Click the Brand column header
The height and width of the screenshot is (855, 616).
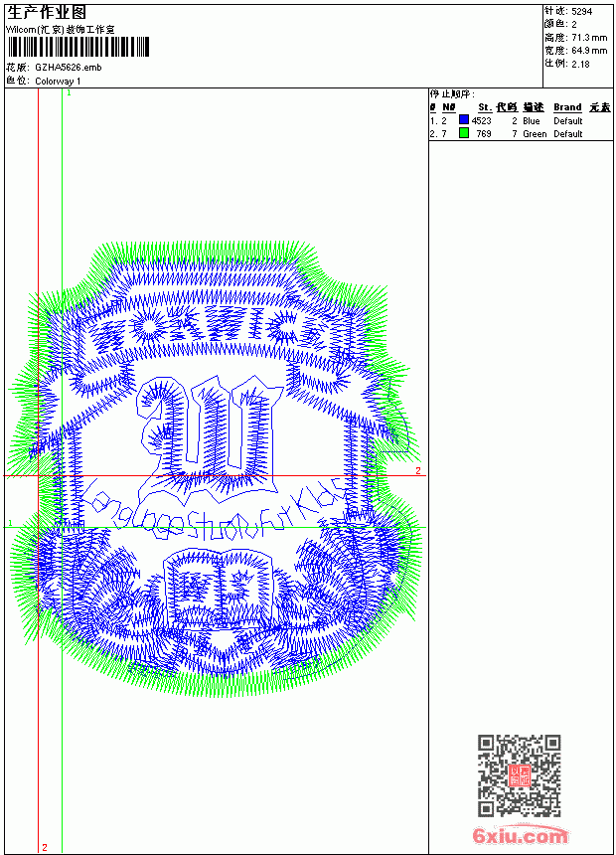pyautogui.click(x=567, y=107)
